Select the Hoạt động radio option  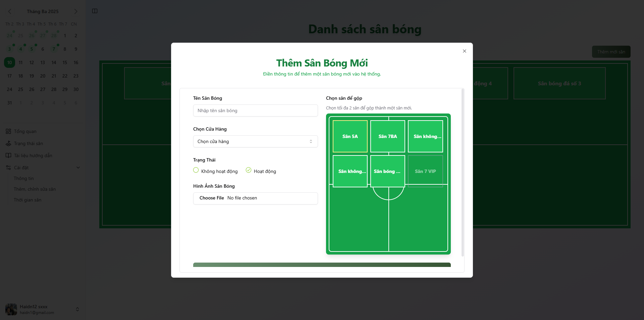249,170
